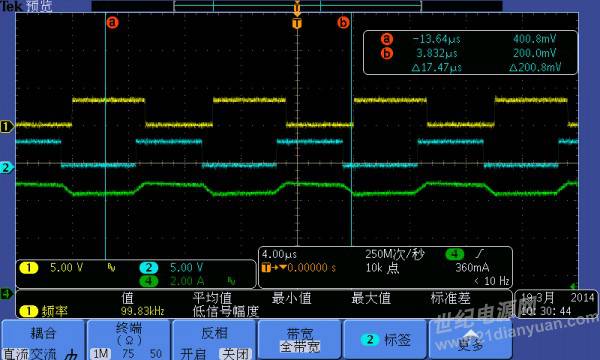Select 75 ohm termination option
600x360 pixels.
click(128, 354)
